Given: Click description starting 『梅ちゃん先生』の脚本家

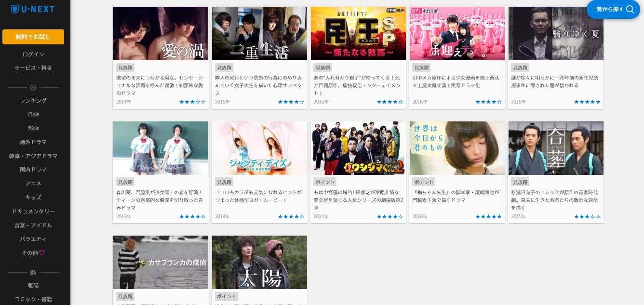Looking at the screenshot, I should coord(456,196).
